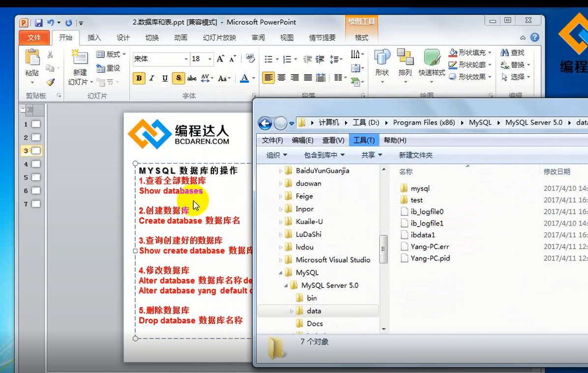Image resolution: width=588 pixels, height=373 pixels.
Task: Click Clear Formatting icon
Action: (x=250, y=58)
